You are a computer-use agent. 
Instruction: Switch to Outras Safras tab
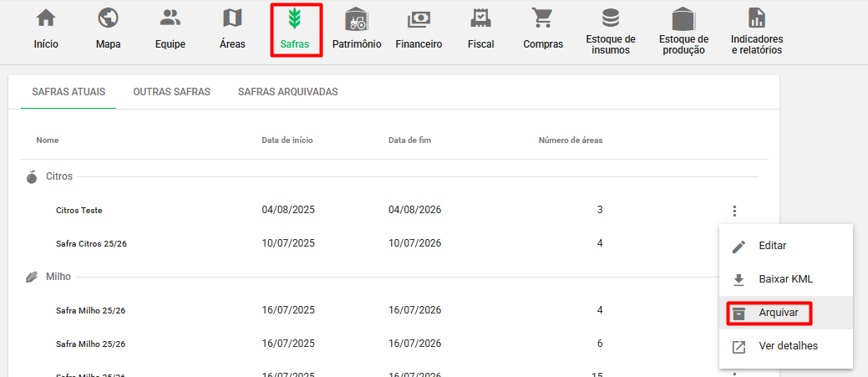(x=171, y=92)
